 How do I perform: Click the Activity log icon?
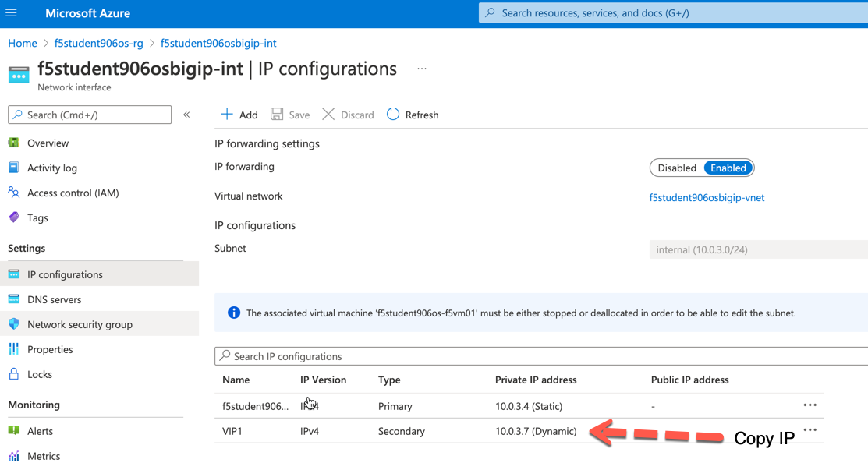(14, 167)
